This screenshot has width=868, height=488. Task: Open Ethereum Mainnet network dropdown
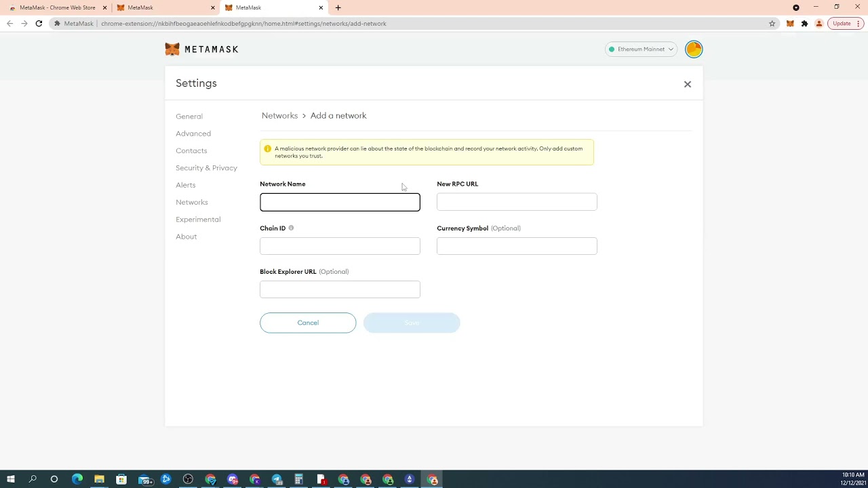pyautogui.click(x=641, y=49)
